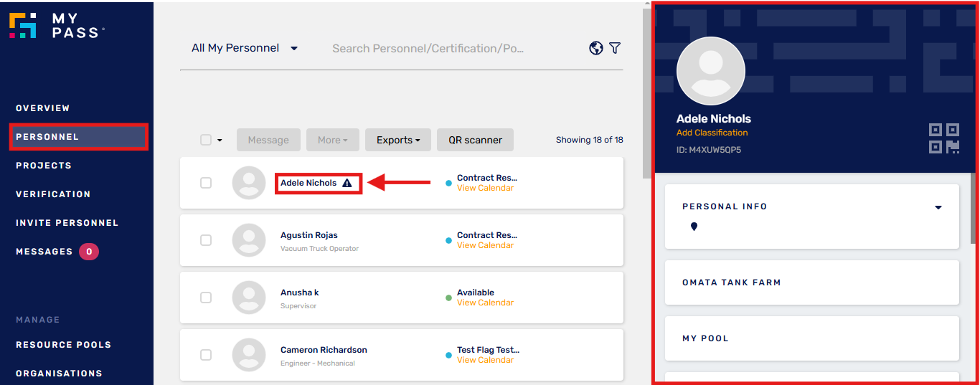The height and width of the screenshot is (385, 980).
Task: Click the MyPass logo
Action: (57, 24)
